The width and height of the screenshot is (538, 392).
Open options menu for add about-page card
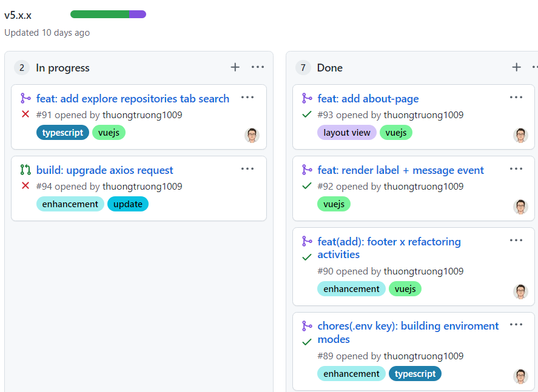(516, 98)
